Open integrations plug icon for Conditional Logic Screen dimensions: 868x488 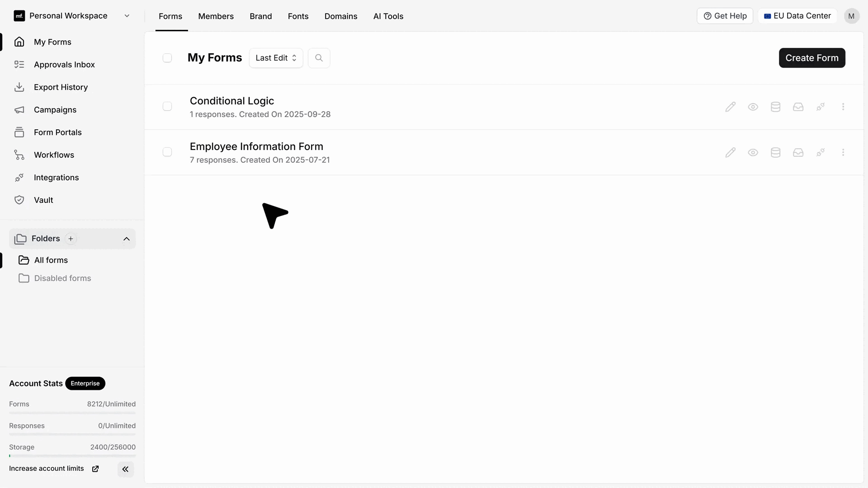pyautogui.click(x=821, y=107)
